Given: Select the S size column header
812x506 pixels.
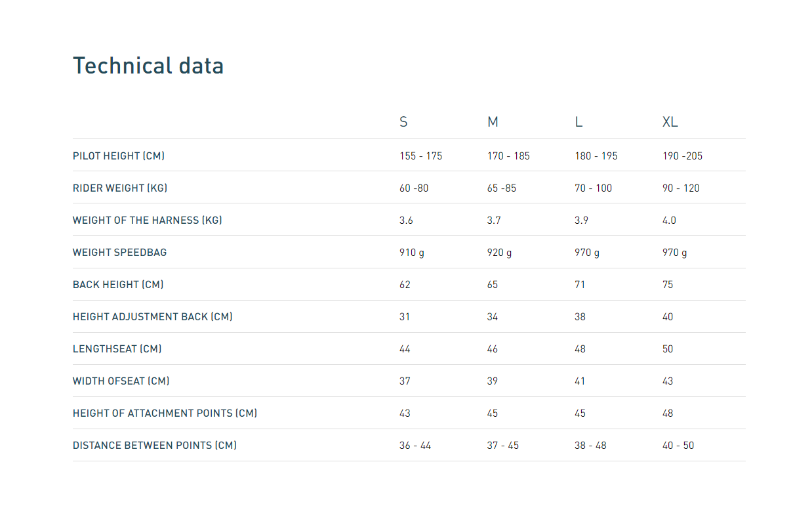Looking at the screenshot, I should 403,122.
